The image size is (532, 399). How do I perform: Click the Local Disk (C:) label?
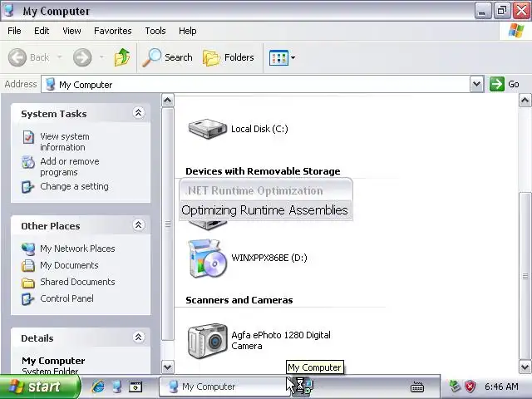pos(259,129)
